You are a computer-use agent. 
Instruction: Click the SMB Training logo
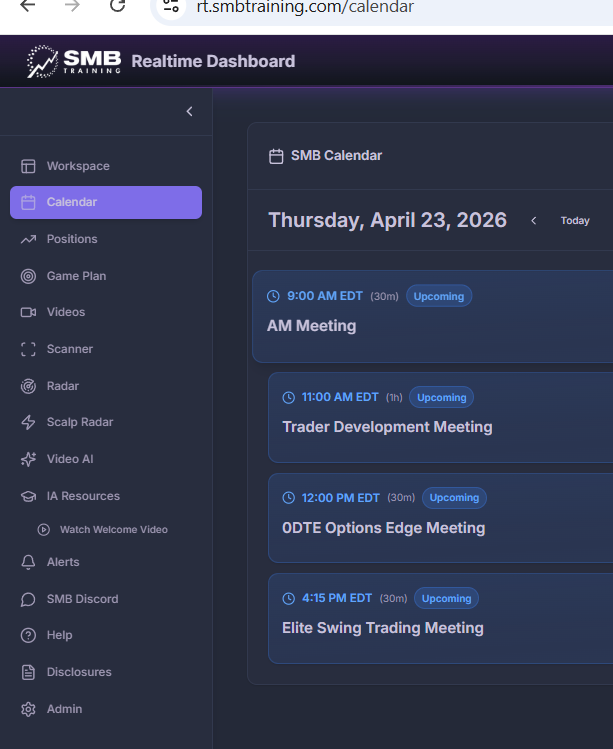[x=74, y=61]
